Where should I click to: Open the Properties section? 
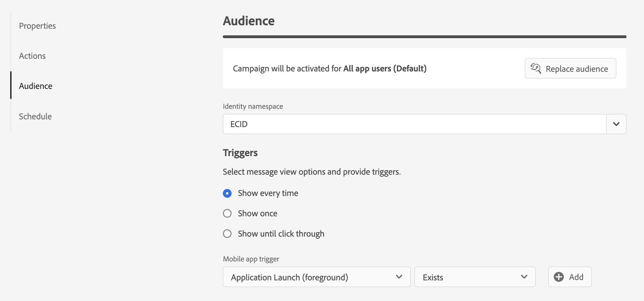[37, 26]
